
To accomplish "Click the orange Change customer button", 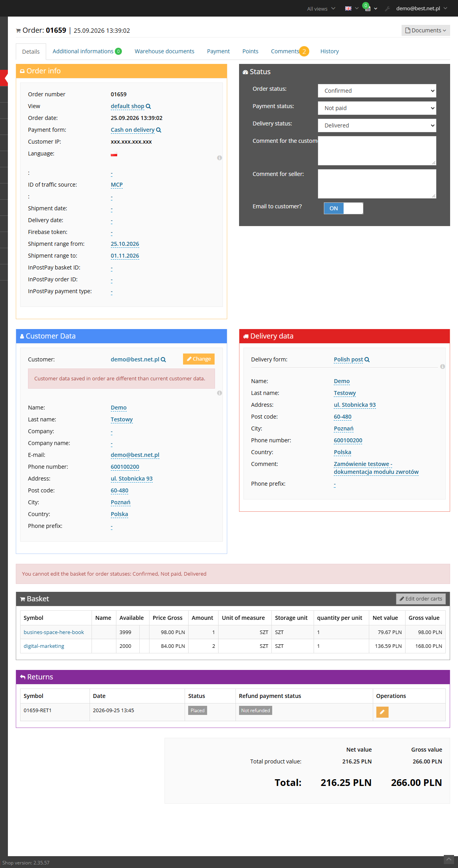I will click(199, 359).
